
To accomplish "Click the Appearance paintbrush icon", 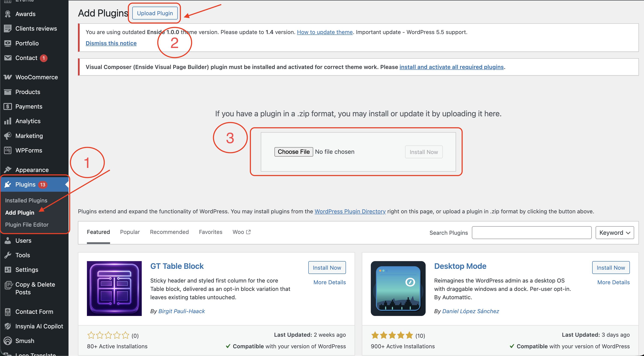I will click(x=8, y=170).
